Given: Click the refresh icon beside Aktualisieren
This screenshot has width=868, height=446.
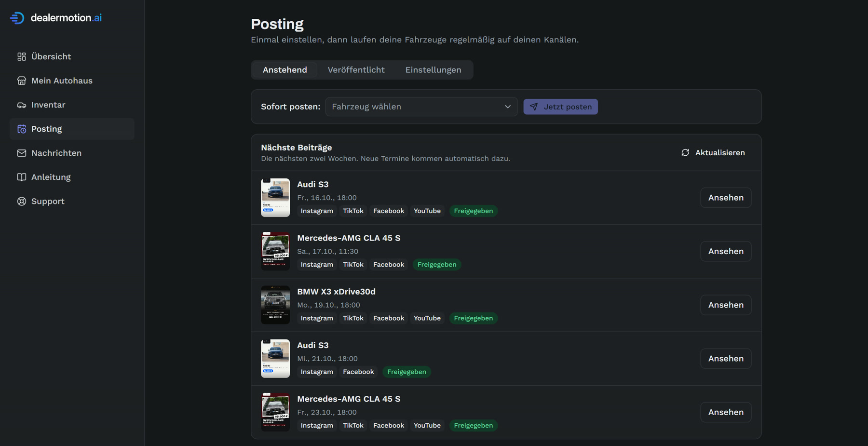Looking at the screenshot, I should [685, 152].
